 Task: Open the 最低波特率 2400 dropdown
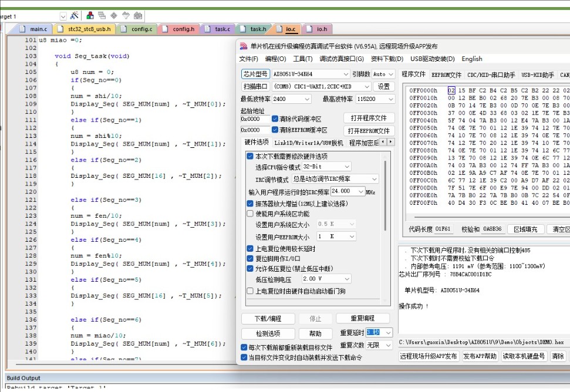pyautogui.click(x=292, y=99)
